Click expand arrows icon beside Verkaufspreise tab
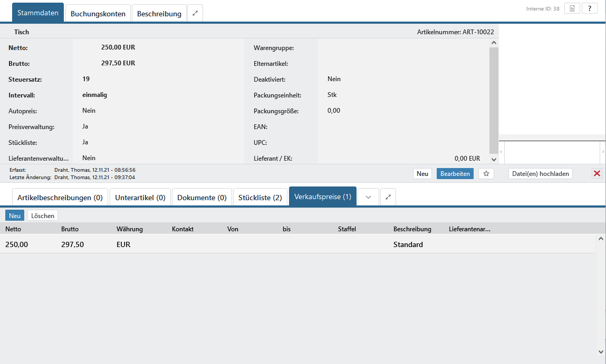Screen dimensions: 606x364 tap(388, 197)
